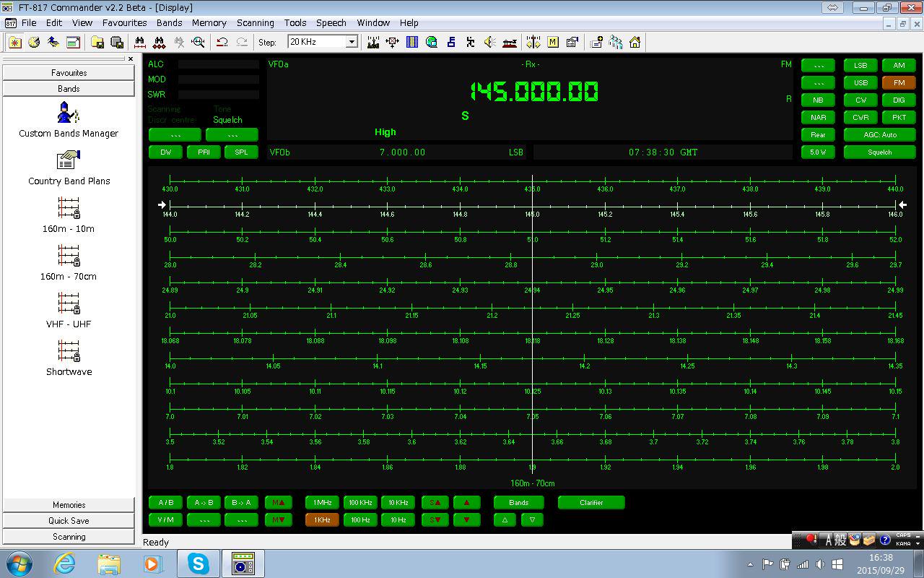Expand the Favourites sidebar section
Image resolution: width=924 pixels, height=578 pixels.
pyautogui.click(x=69, y=73)
